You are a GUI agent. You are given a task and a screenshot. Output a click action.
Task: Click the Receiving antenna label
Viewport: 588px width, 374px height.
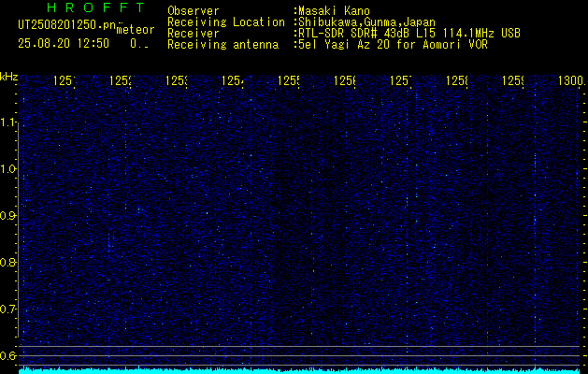222,45
